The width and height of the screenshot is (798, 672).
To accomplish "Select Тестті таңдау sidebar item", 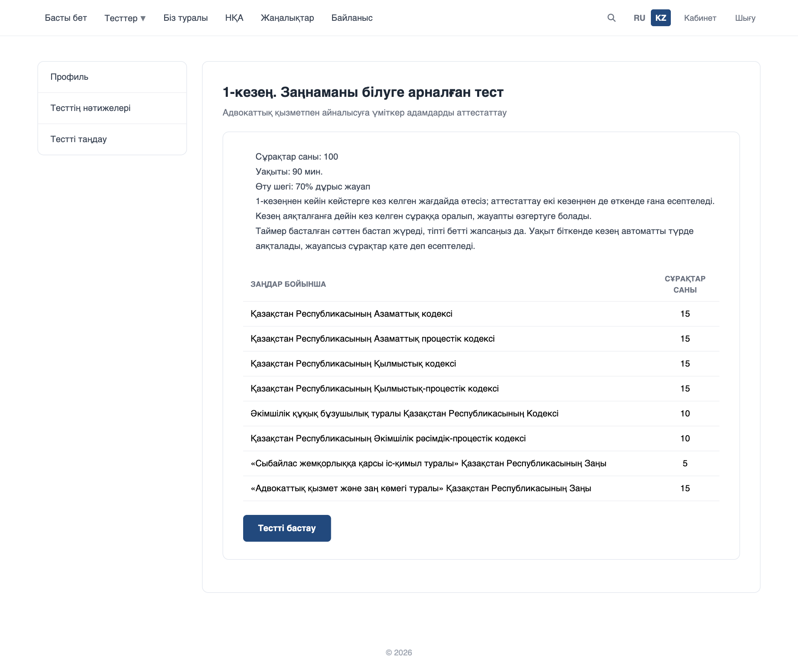I will 112,139.
